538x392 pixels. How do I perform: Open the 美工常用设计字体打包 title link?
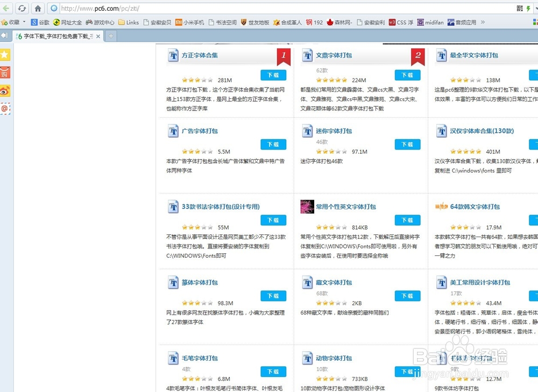pyautogui.click(x=480, y=283)
